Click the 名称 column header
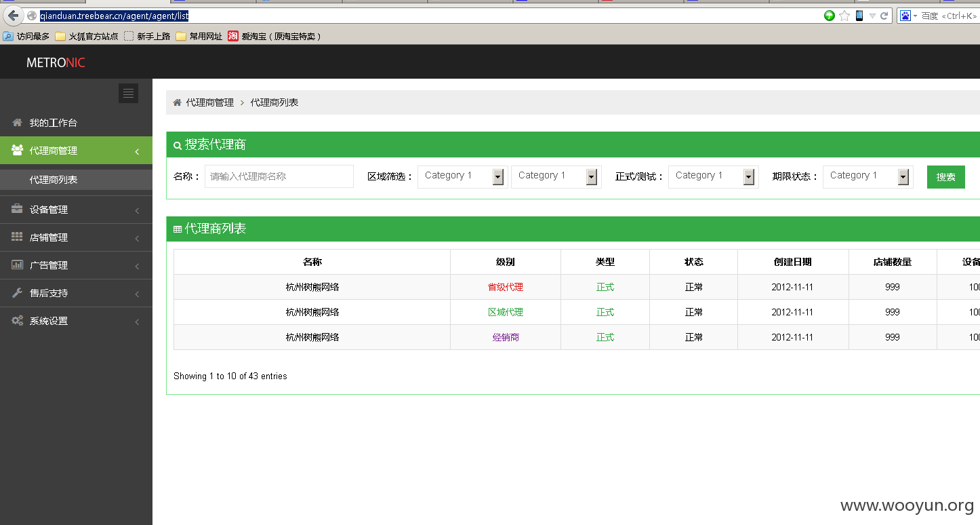The image size is (980, 525). (312, 262)
